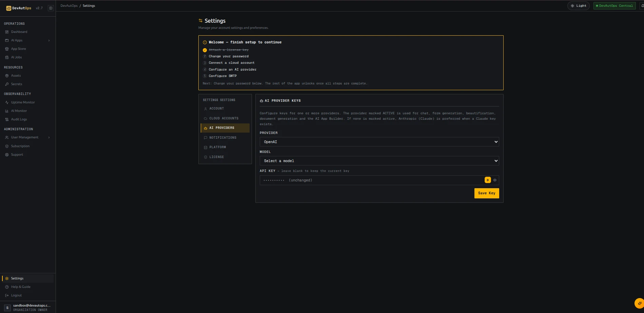Open the AI assistant sparkle button

point(639,303)
